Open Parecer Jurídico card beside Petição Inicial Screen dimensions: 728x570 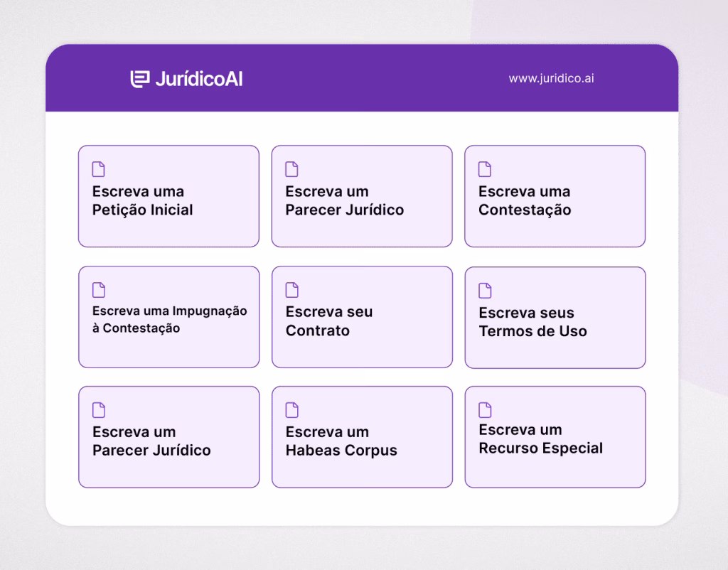[x=362, y=196]
